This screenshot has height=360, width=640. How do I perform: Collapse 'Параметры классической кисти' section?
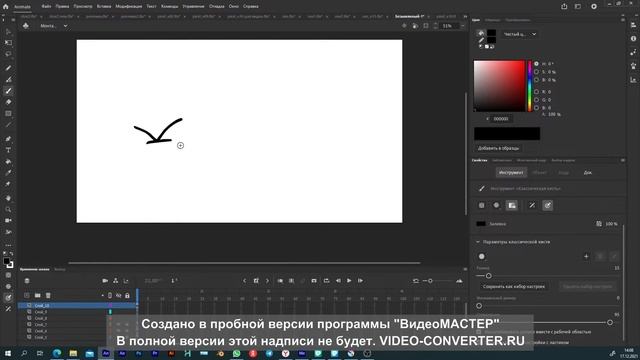click(x=478, y=242)
